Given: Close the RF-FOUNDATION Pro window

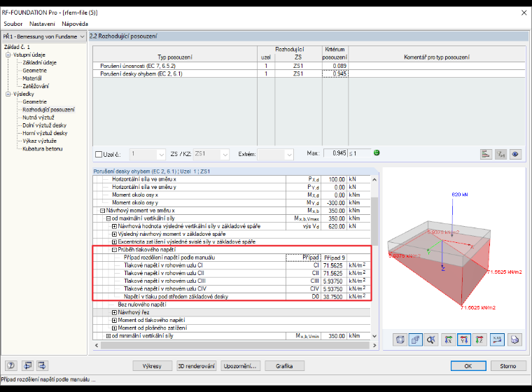Looking at the screenshot, I should [x=524, y=13].
